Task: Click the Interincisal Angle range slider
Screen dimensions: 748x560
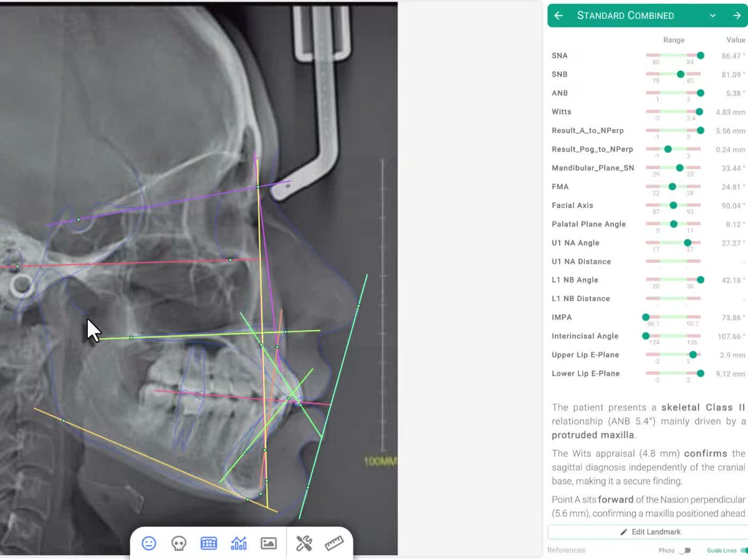Action: click(x=673, y=336)
